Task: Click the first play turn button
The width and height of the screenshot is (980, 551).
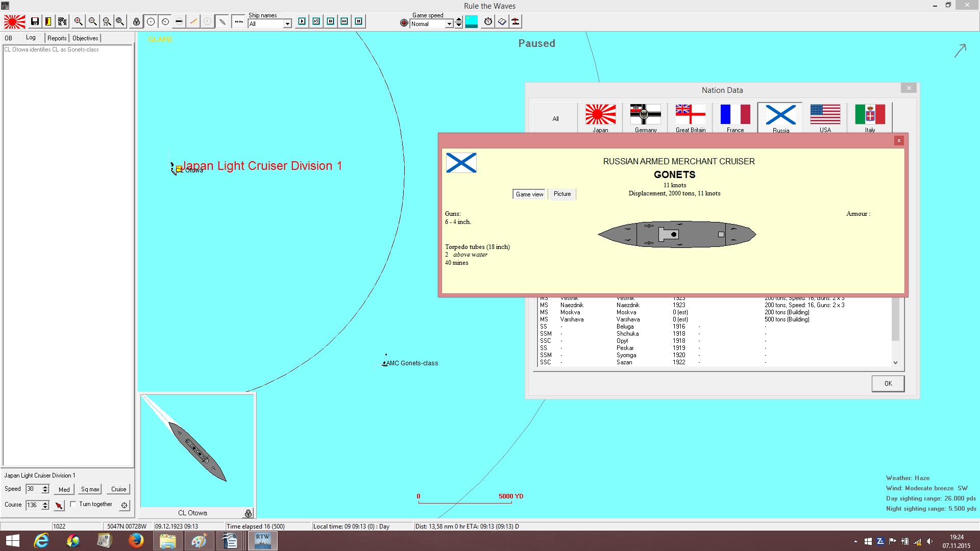Action: [x=302, y=21]
